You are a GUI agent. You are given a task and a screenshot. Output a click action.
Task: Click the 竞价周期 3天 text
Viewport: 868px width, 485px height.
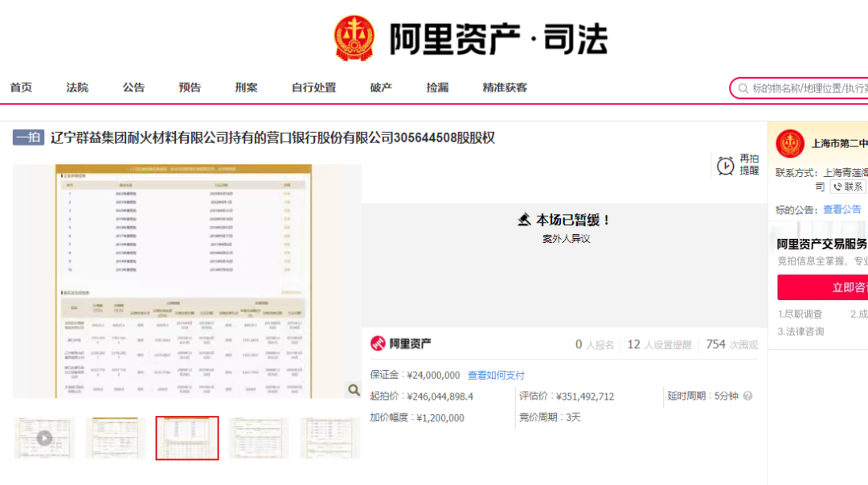[550, 417]
